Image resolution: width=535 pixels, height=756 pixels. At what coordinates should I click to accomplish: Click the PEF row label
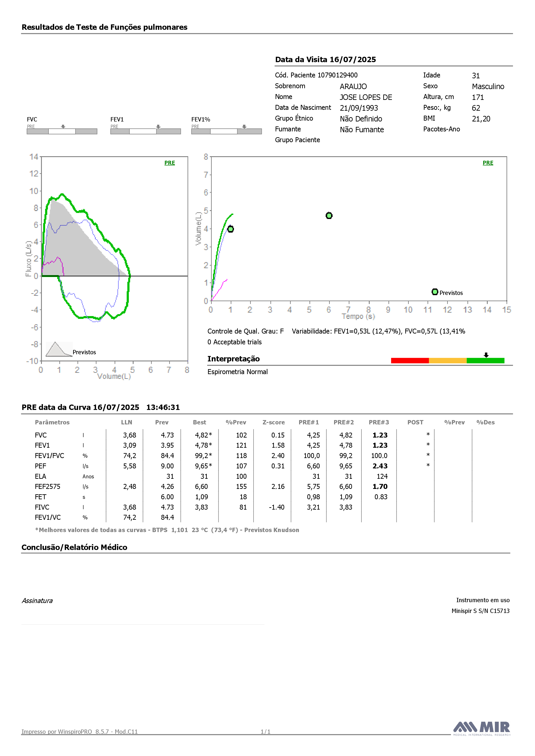41,466
